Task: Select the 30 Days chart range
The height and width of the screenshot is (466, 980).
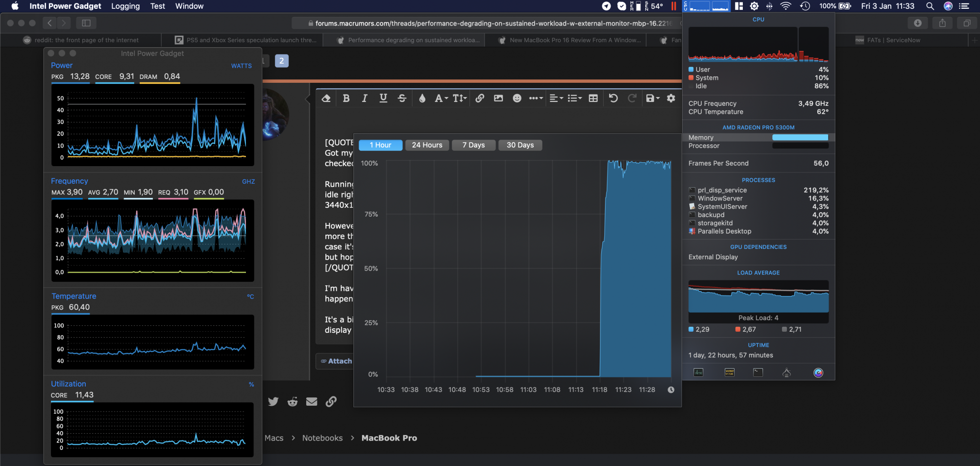Action: (520, 145)
